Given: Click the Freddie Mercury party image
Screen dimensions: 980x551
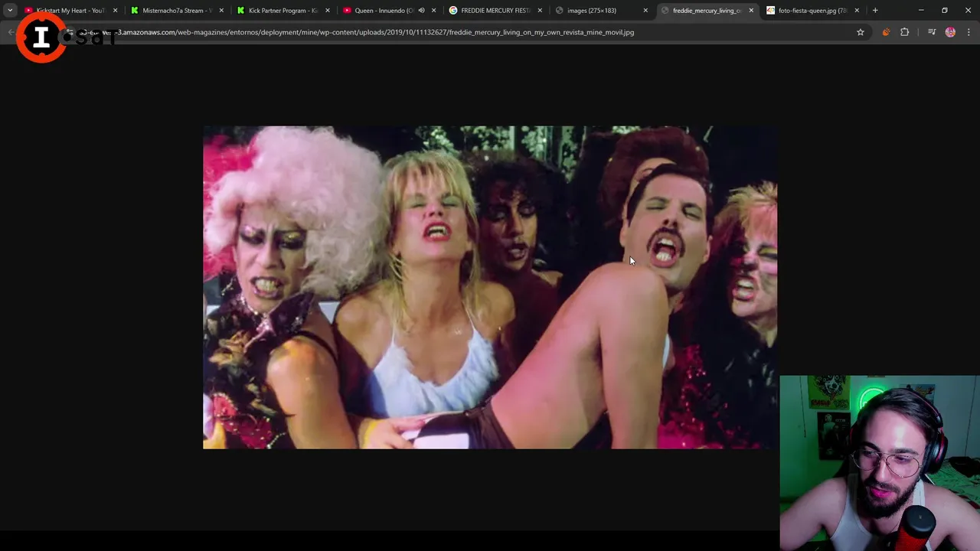Looking at the screenshot, I should 490,287.
